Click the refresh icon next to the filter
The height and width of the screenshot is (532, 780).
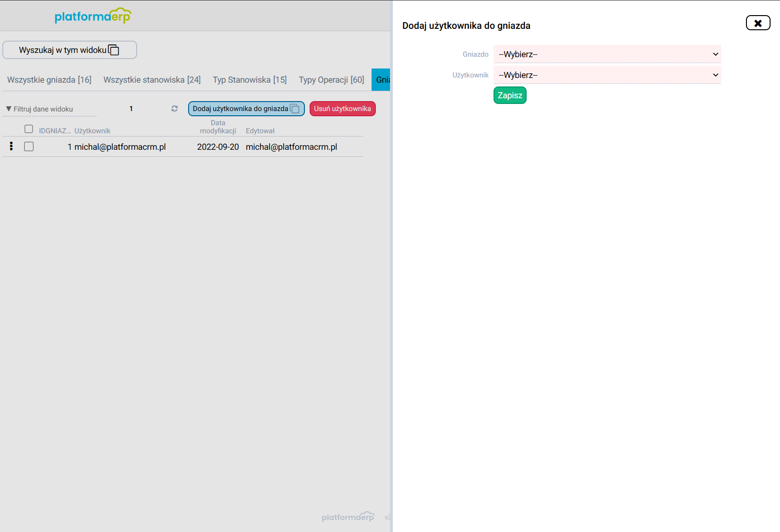174,109
